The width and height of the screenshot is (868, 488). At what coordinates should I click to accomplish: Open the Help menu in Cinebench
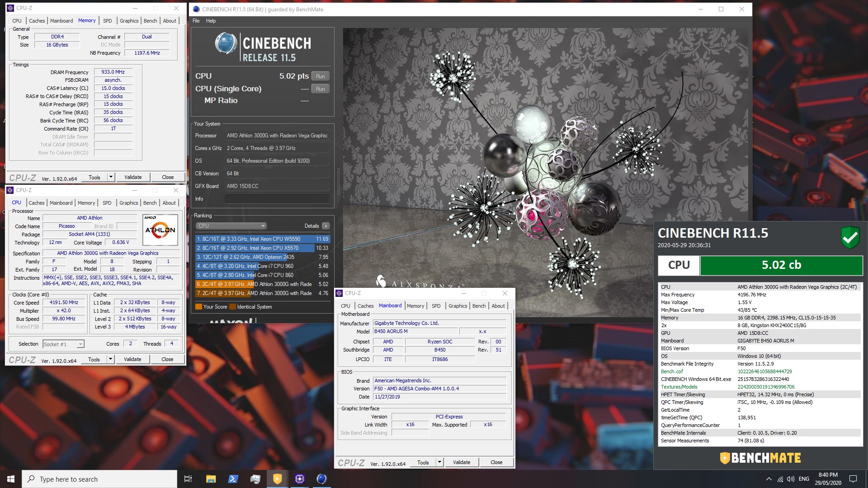tap(211, 21)
